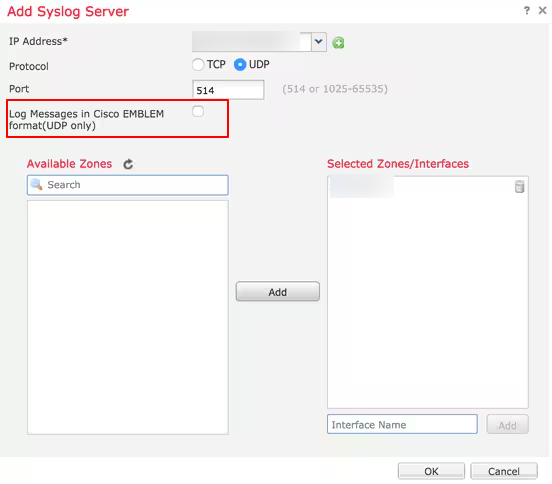Enable Log Messages in Cisco EMBLEM format
The width and height of the screenshot is (552, 484).
pos(198,111)
